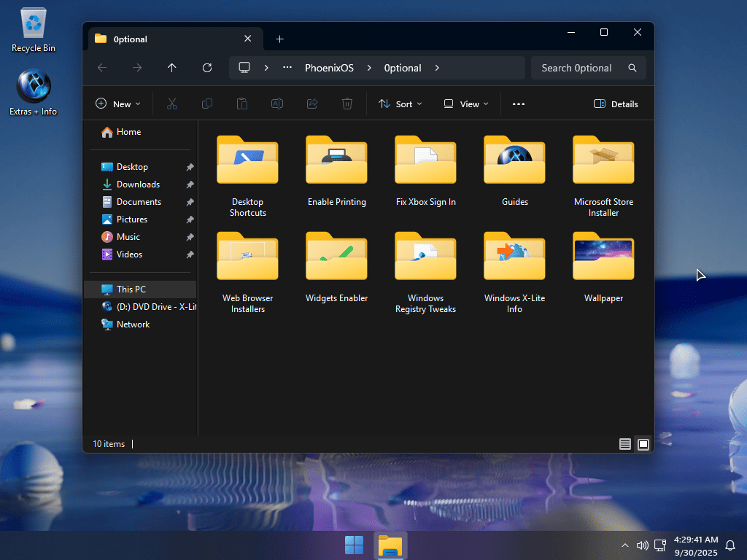Open the View options dropdown
Image resolution: width=747 pixels, height=560 pixels.
tap(466, 104)
